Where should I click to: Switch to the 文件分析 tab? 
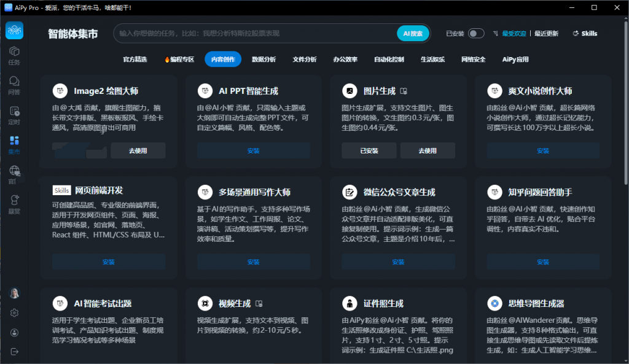(x=305, y=60)
